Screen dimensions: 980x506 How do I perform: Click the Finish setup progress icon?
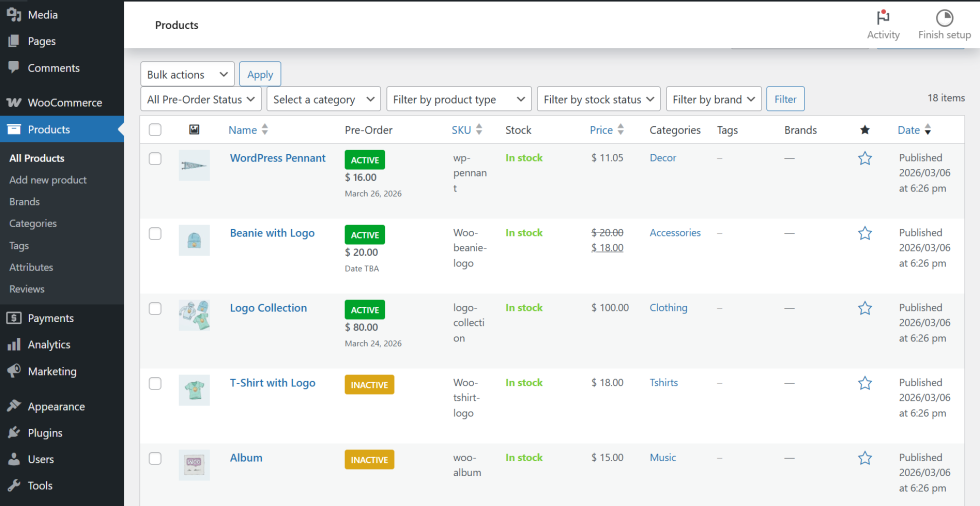pyautogui.click(x=944, y=18)
